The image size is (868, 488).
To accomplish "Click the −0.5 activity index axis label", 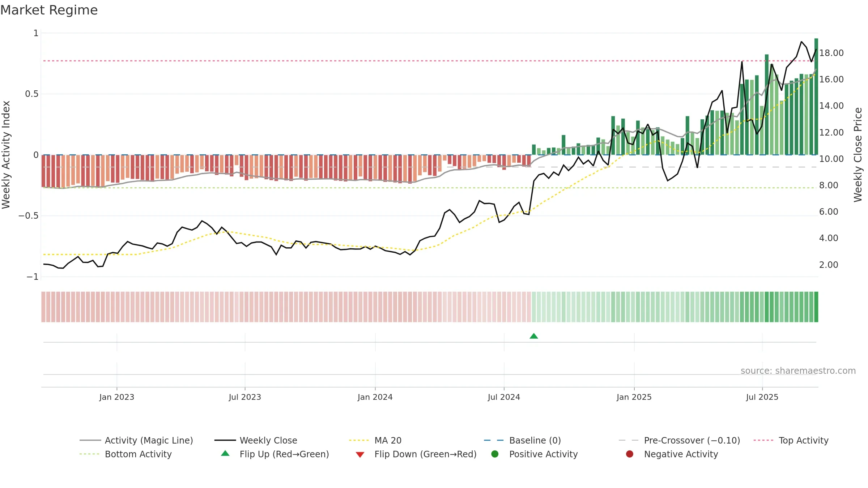I will 28,216.
